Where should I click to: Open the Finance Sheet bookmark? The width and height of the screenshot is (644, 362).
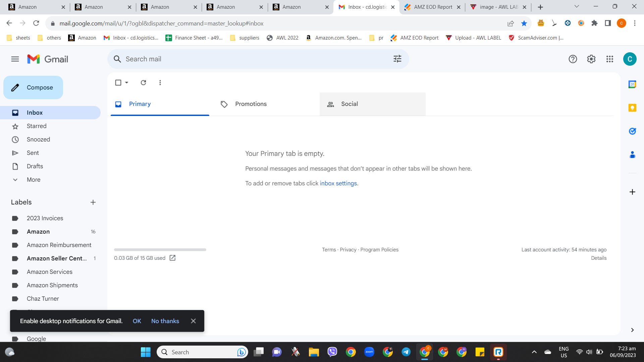pyautogui.click(x=194, y=38)
